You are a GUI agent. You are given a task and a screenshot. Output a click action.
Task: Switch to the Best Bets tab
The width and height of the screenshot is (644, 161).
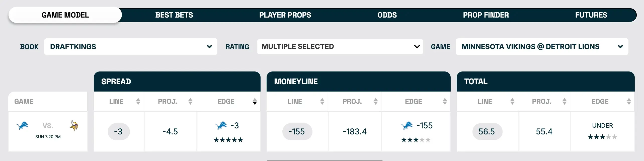pyautogui.click(x=174, y=15)
